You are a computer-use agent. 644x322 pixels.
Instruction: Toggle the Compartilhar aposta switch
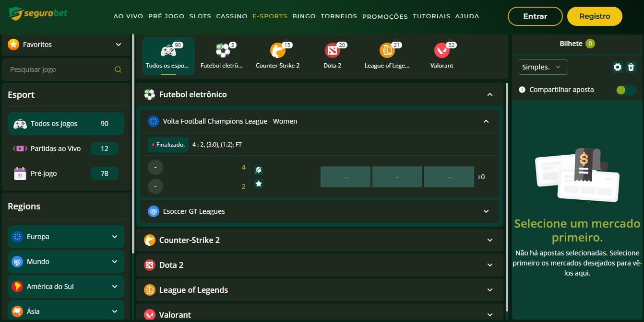point(626,90)
